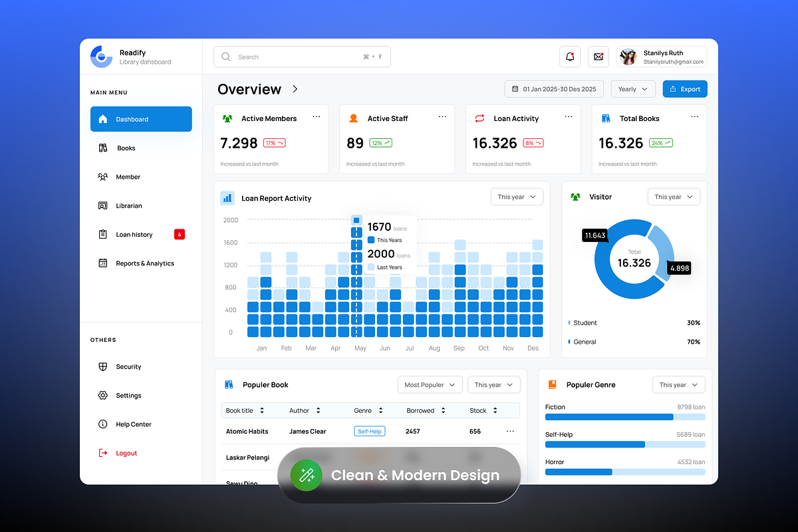Click the Loan Activity arrows icon
The width and height of the screenshot is (798, 532).
[x=479, y=118]
